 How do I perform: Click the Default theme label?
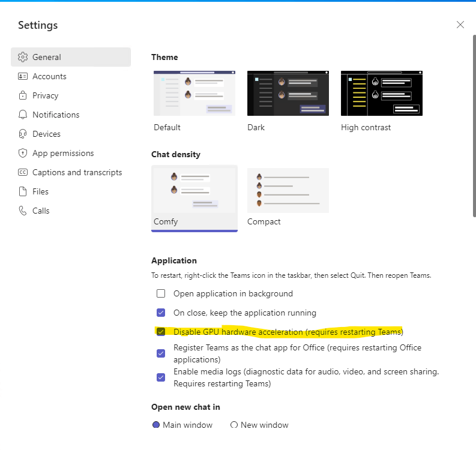(167, 127)
